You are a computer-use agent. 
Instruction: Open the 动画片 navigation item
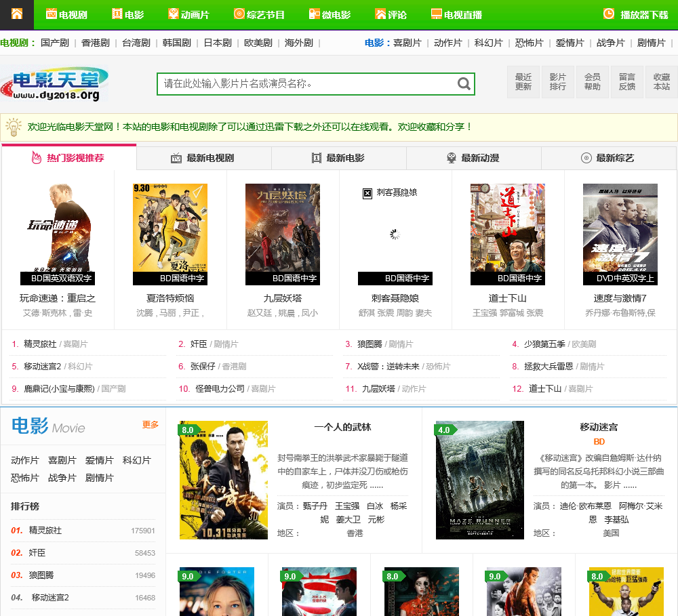[x=188, y=15]
